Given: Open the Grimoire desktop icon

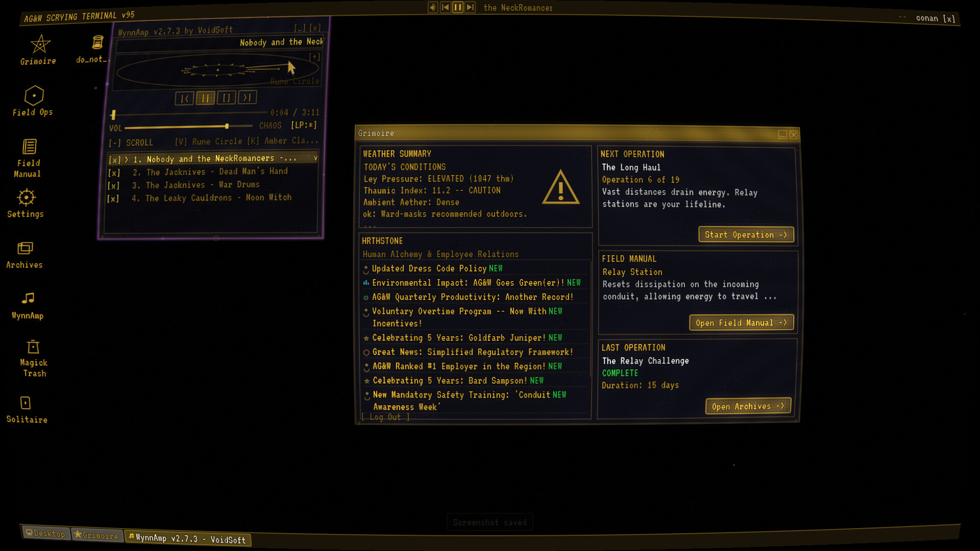Looking at the screenshot, I should point(39,50).
